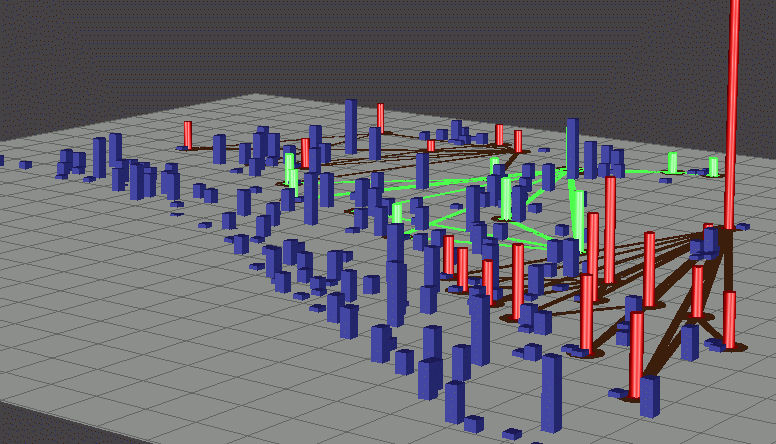
Task: Click the flat blue tile at bottom center
Action: pyautogui.click(x=511, y=434)
